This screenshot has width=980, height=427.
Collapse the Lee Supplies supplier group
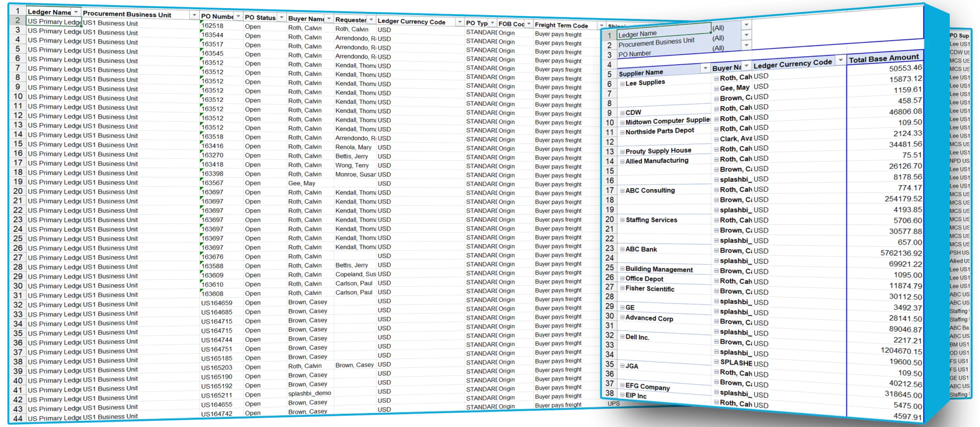(622, 84)
